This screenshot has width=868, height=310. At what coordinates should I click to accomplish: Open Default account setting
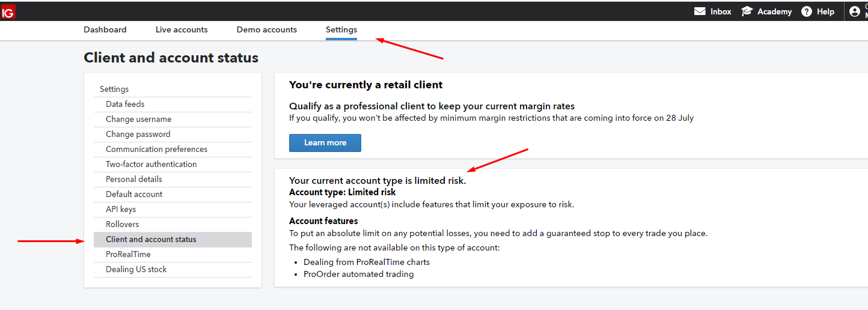pos(134,195)
